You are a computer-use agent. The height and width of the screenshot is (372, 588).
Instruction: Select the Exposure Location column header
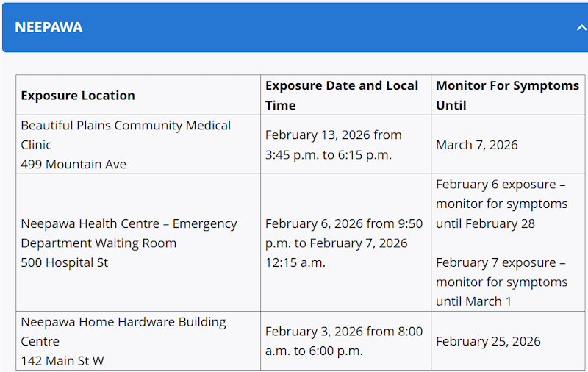pos(78,96)
